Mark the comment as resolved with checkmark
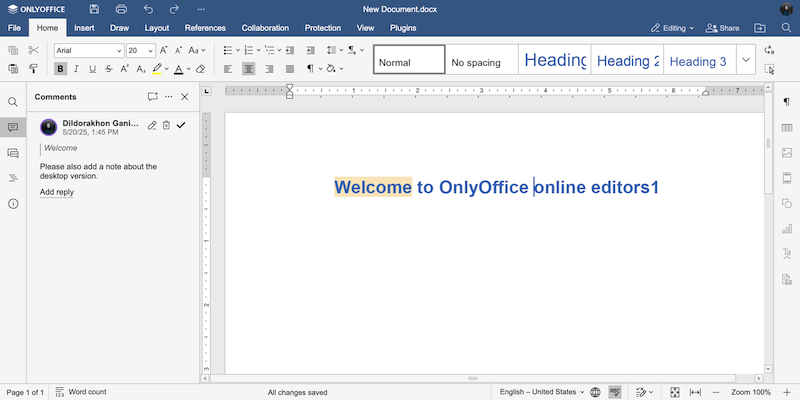 pos(181,125)
